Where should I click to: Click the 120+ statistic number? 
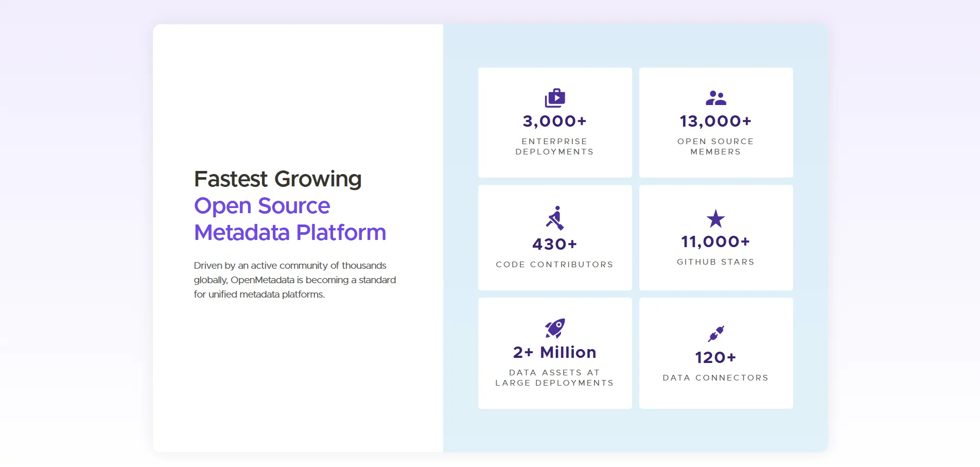pos(715,357)
